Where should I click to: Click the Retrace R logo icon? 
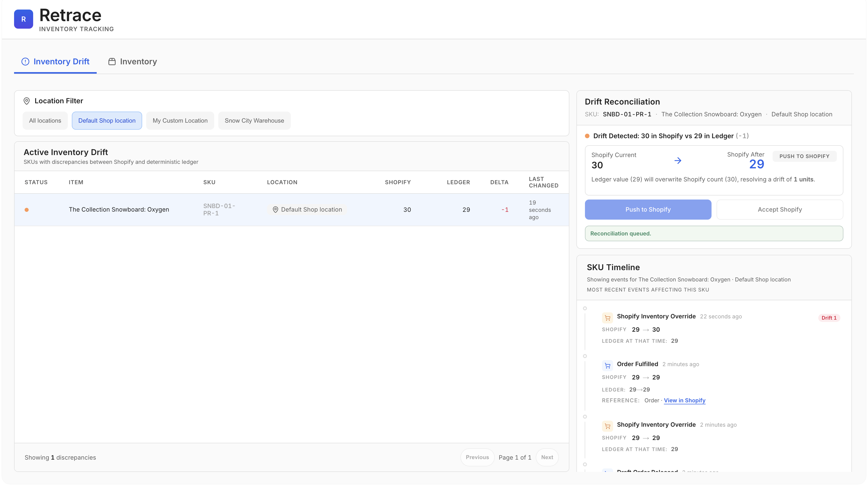tap(23, 19)
